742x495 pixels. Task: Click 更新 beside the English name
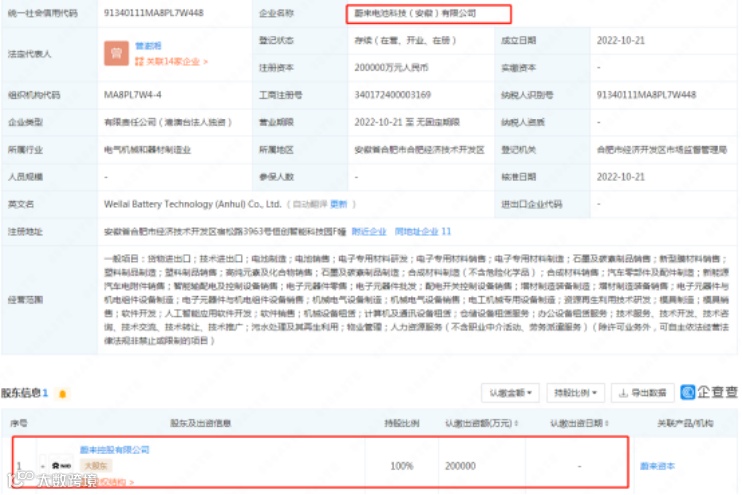coord(338,204)
